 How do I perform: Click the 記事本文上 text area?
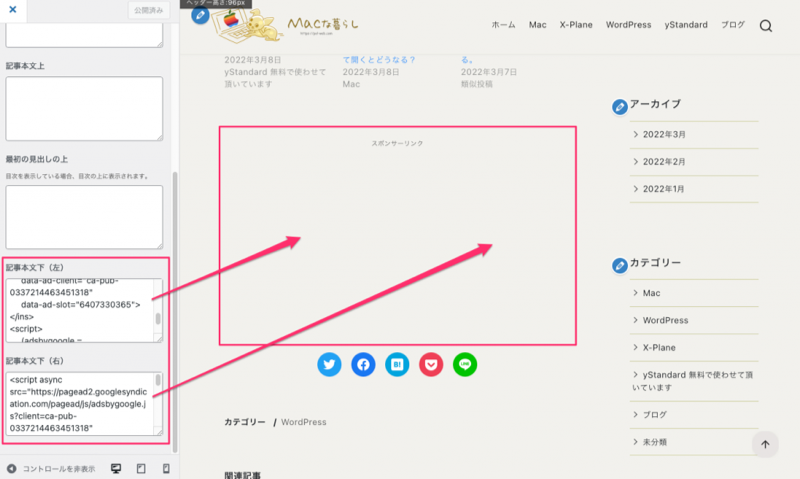84,109
